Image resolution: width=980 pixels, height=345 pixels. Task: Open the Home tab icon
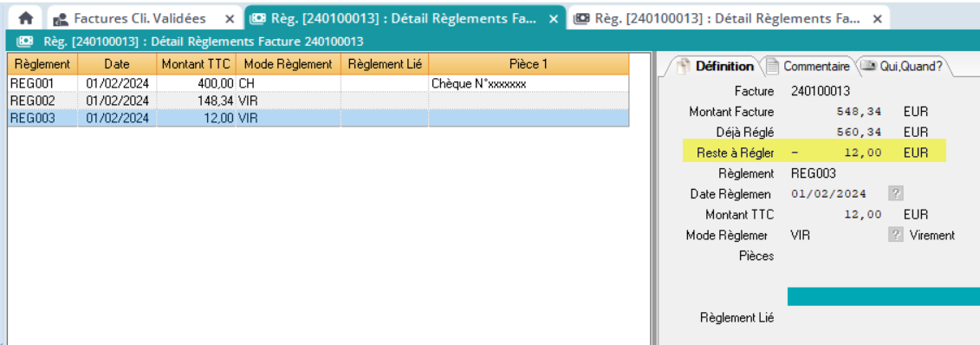click(x=26, y=19)
